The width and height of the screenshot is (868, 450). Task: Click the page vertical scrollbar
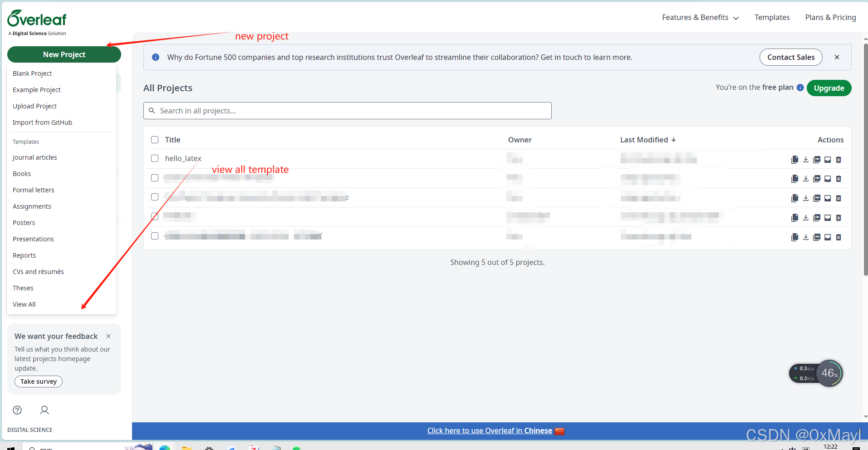coord(865,159)
